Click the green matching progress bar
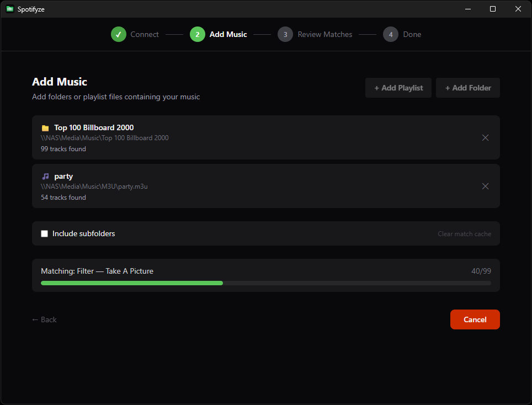The width and height of the screenshot is (532, 405). [131, 283]
